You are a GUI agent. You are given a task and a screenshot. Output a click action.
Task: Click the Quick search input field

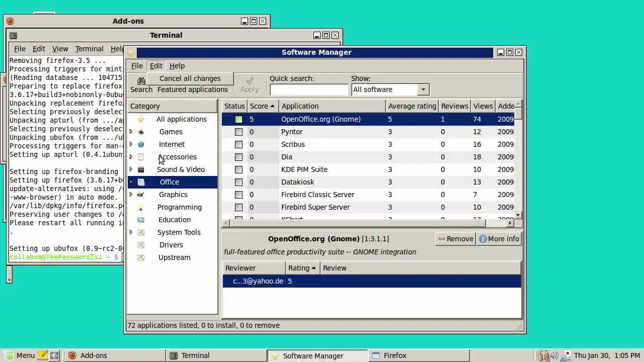pos(309,89)
